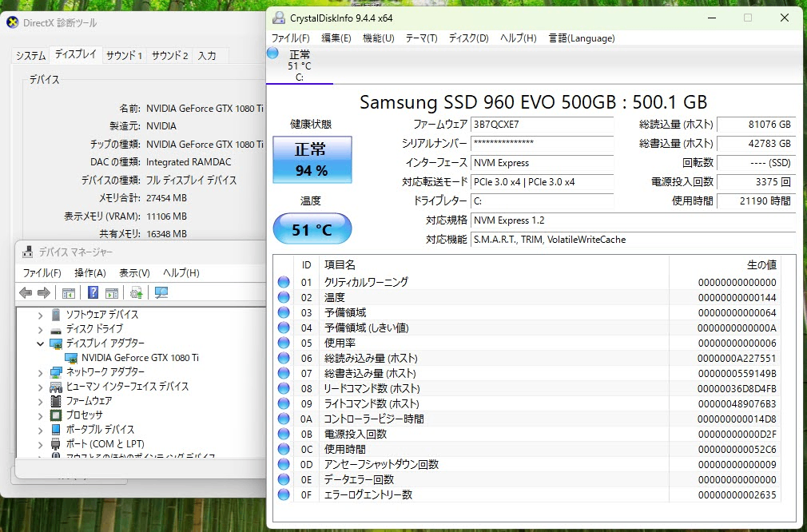Click the ファームウェア icon in device tree
Viewport: 807px width, 532px height.
pyautogui.click(x=56, y=401)
